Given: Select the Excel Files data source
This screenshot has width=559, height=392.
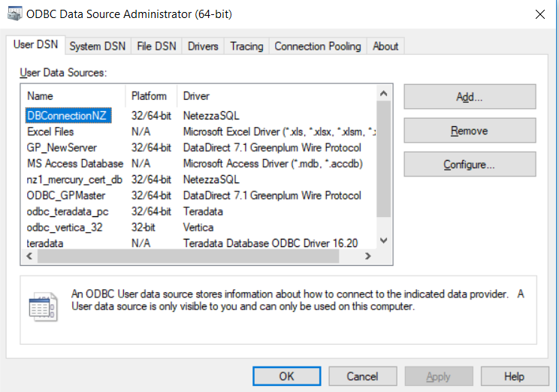Looking at the screenshot, I should pos(50,131).
